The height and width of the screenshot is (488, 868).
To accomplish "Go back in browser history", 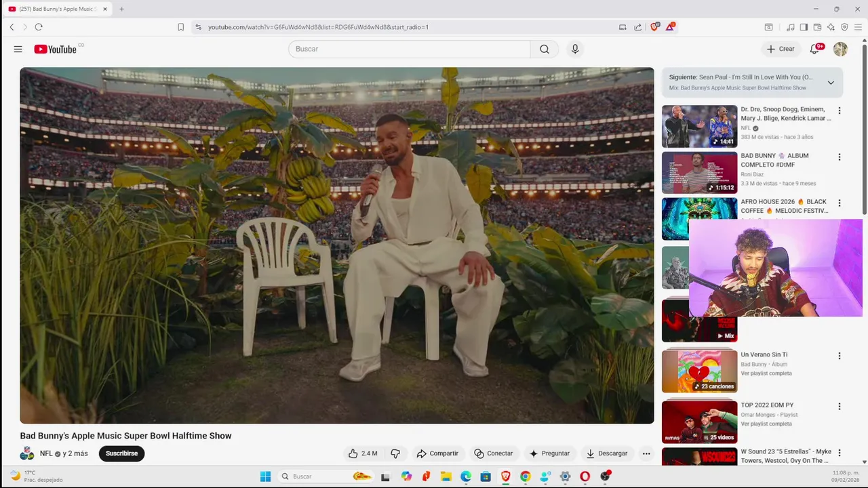I will click(x=12, y=27).
